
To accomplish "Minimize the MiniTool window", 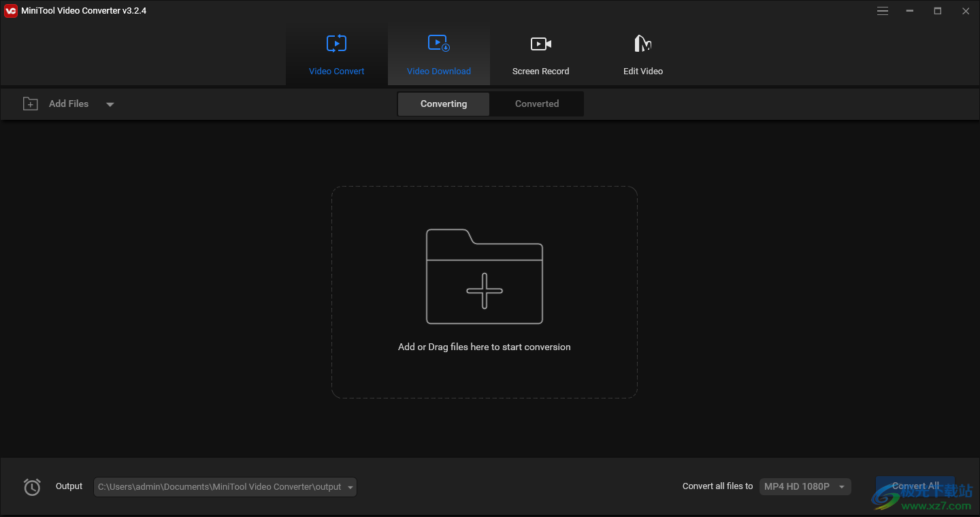I will click(910, 11).
